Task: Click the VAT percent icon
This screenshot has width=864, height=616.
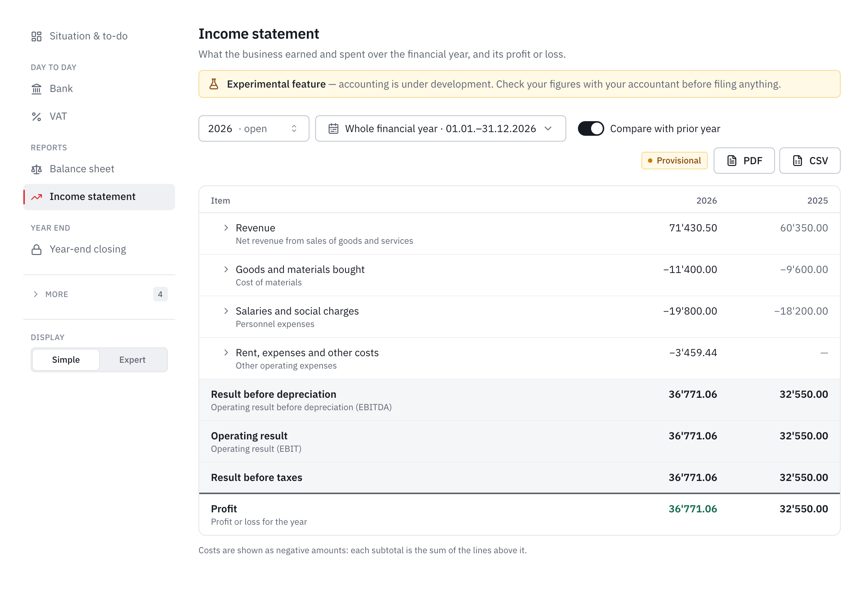Action: pyautogui.click(x=36, y=117)
